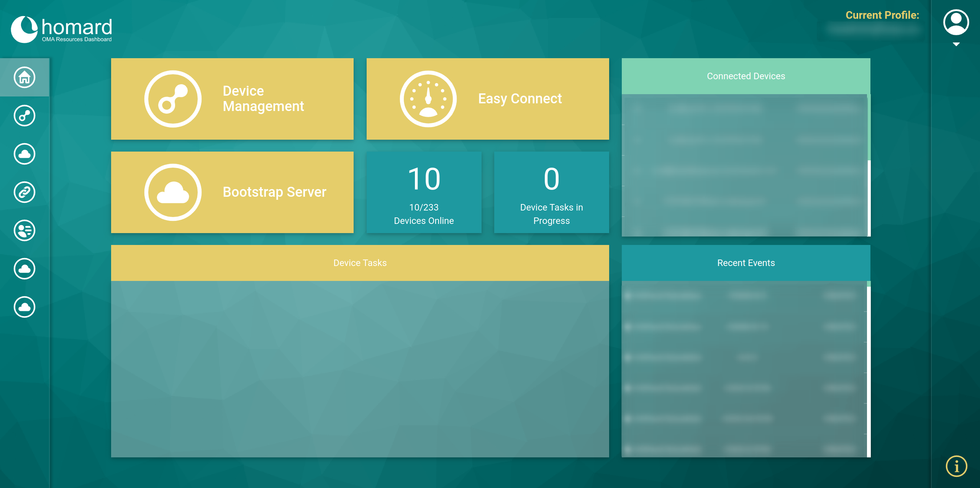Open the user profile avatar icon
980x488 pixels.
(956, 22)
